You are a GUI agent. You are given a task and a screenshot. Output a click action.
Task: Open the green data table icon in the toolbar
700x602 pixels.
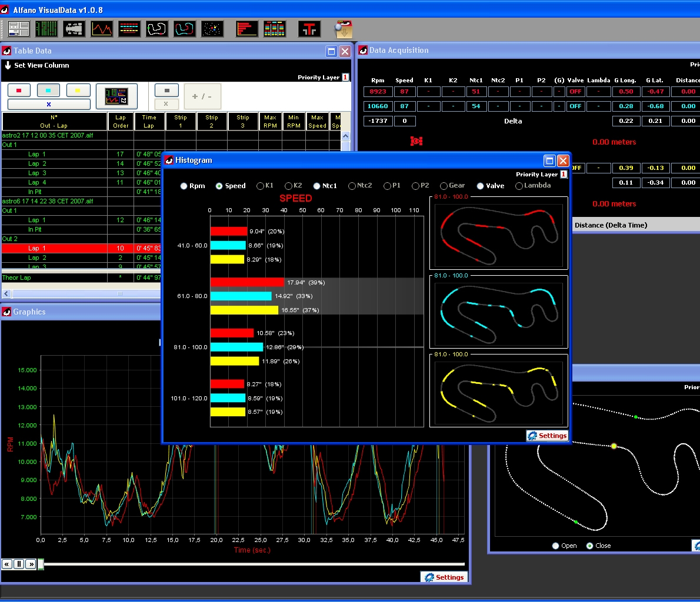(46, 29)
